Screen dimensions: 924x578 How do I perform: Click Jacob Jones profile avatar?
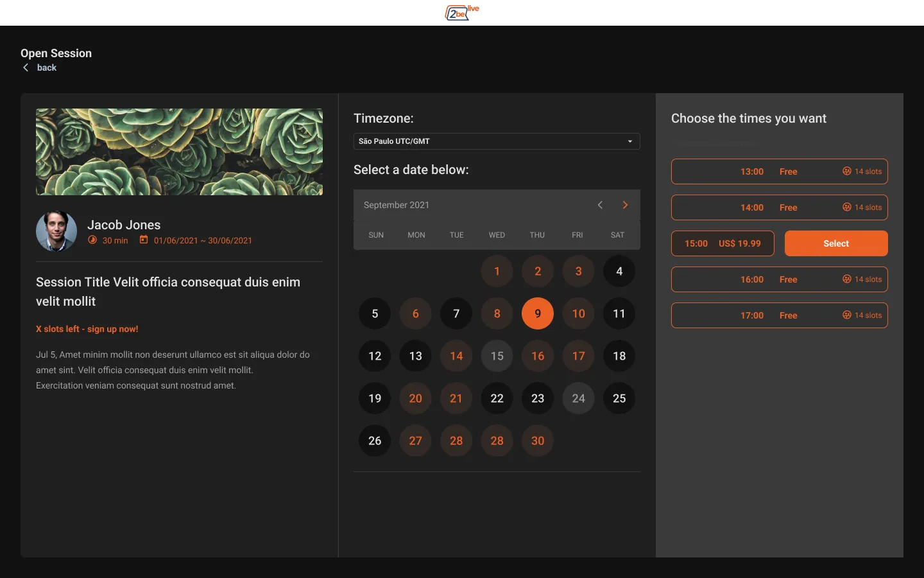tap(56, 231)
